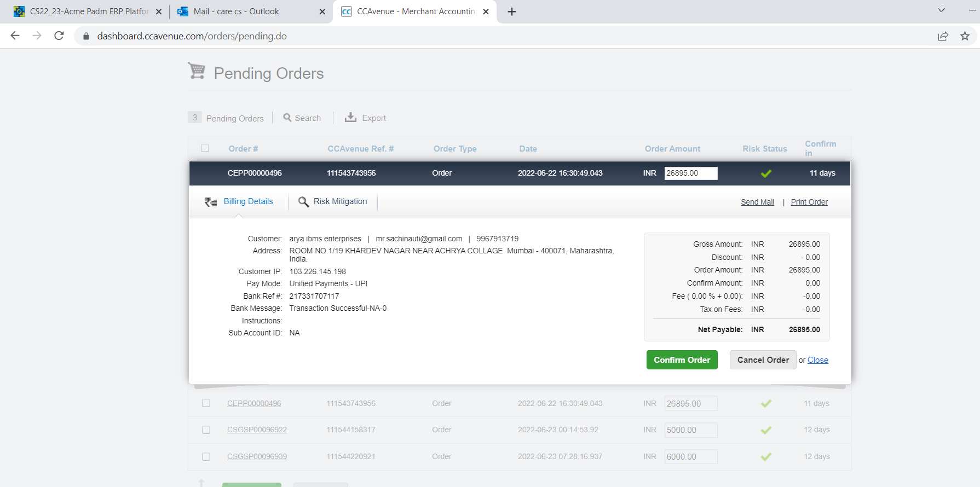Edit the 26895.00 amount field in list row

691,404
